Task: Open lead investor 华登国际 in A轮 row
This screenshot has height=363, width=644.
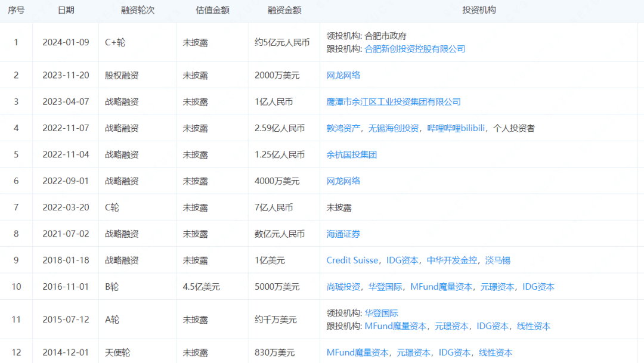Action: click(x=382, y=313)
